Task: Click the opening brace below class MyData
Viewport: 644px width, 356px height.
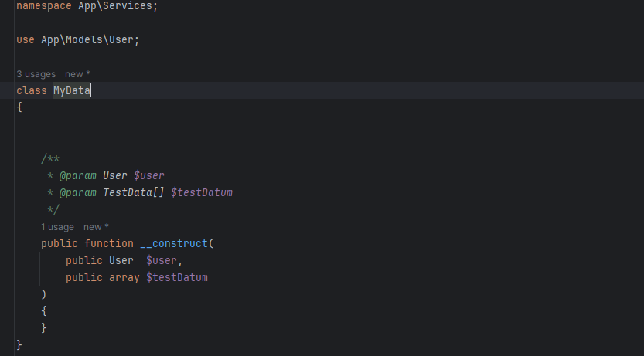Action: [19, 107]
